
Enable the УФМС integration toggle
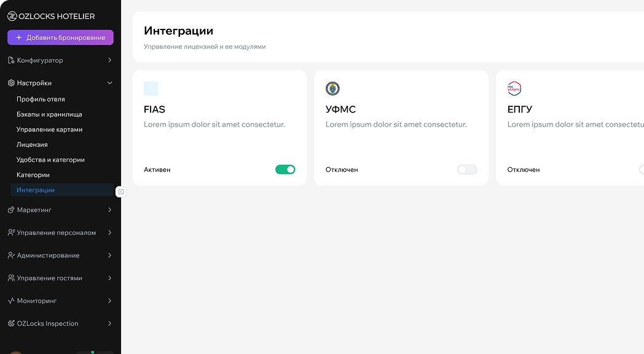(x=466, y=170)
